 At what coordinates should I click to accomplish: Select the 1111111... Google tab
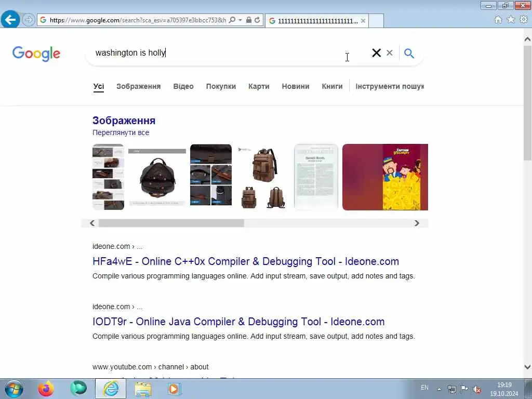(x=317, y=21)
